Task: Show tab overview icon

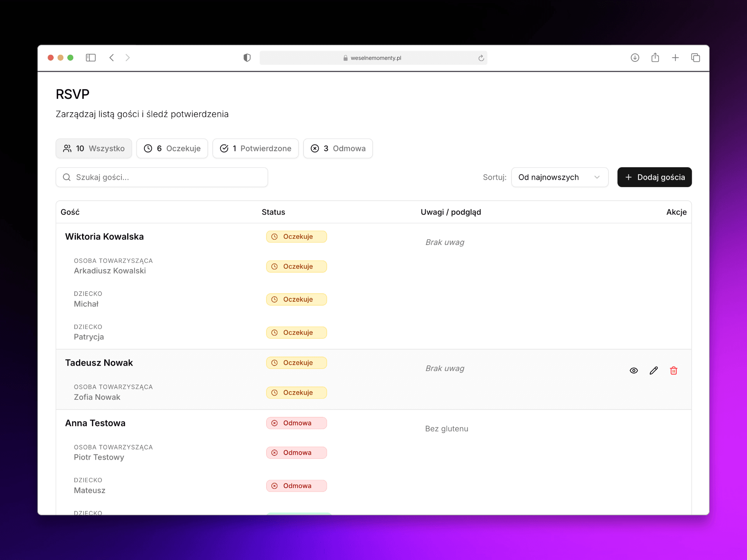Action: coord(696,58)
